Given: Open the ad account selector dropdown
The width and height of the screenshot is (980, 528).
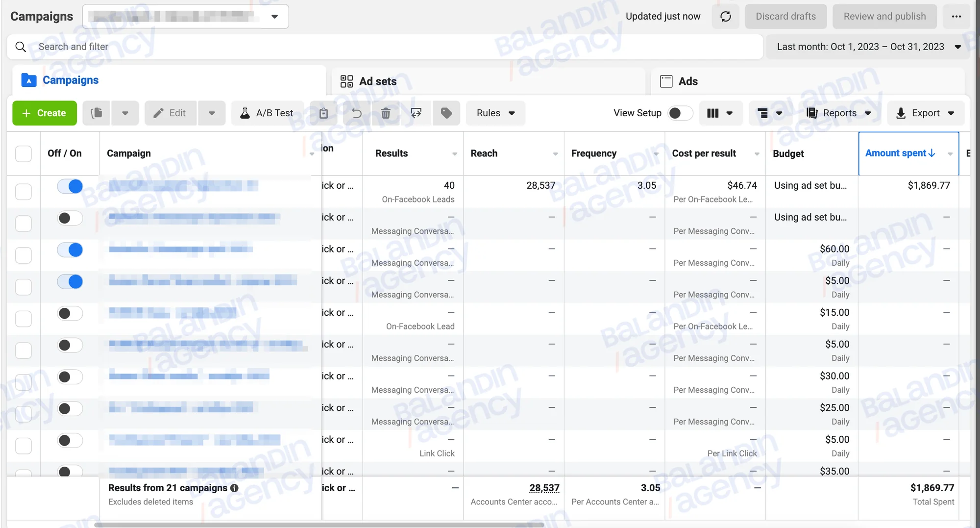Looking at the screenshot, I should (x=186, y=17).
